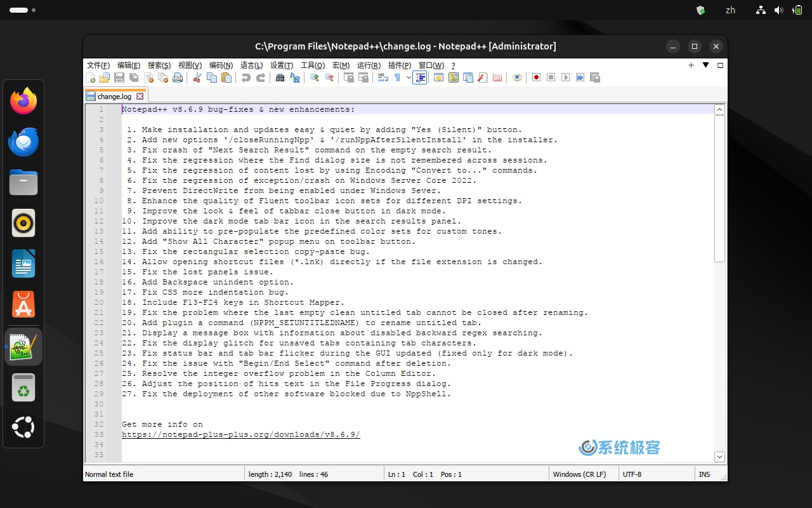Open the 插件(P) menu

(x=399, y=65)
